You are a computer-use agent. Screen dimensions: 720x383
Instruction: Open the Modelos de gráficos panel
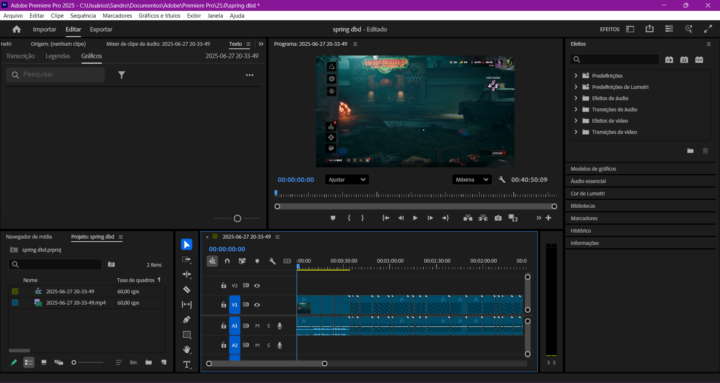point(593,169)
